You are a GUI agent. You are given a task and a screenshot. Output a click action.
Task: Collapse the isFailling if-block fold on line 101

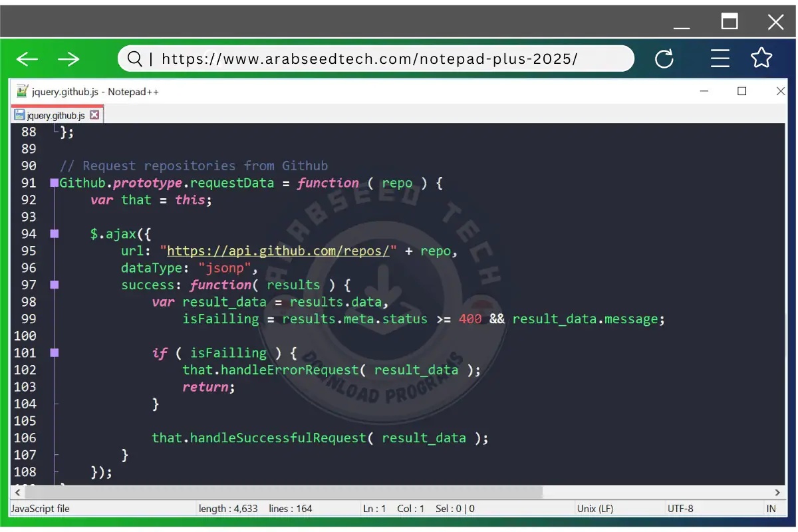click(x=55, y=353)
